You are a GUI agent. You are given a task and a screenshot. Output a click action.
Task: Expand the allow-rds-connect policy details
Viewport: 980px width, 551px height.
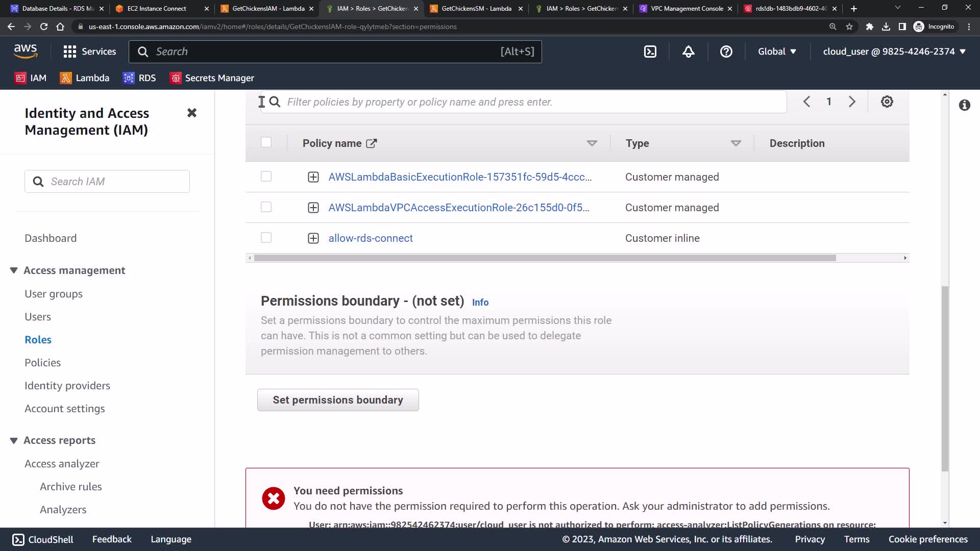click(x=313, y=238)
